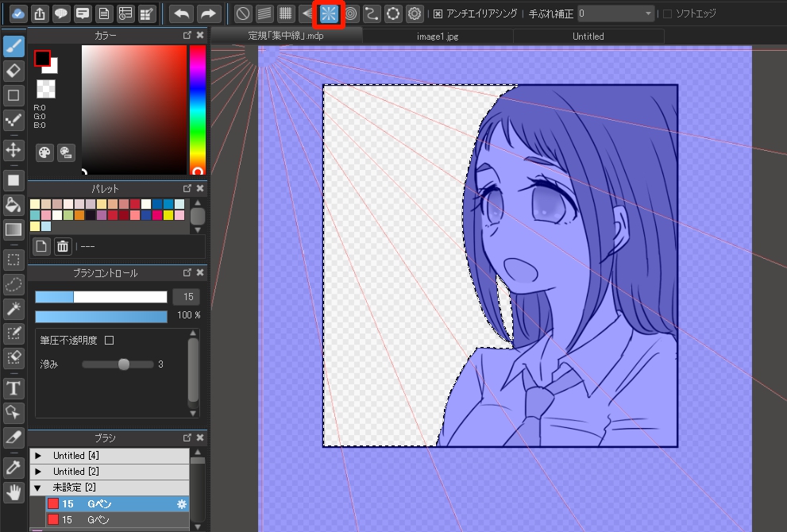Open settings gear on selected Gペン brush
Viewport: 787px width, 532px height.
point(181,503)
